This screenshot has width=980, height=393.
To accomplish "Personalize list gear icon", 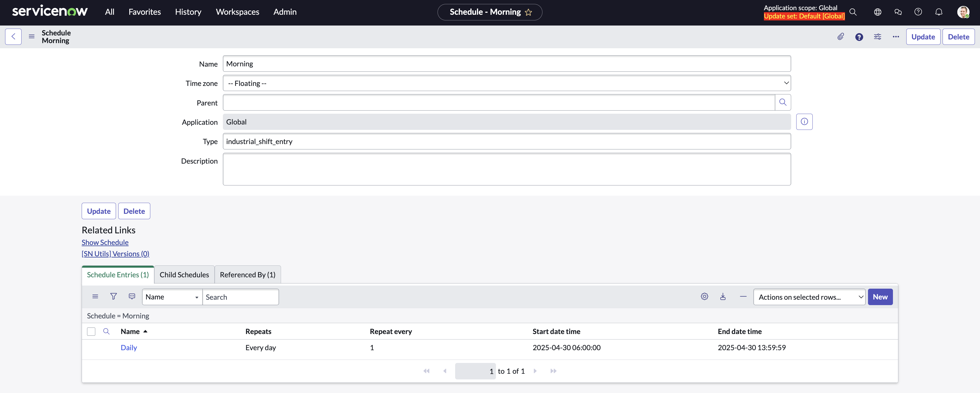I will tap(704, 296).
